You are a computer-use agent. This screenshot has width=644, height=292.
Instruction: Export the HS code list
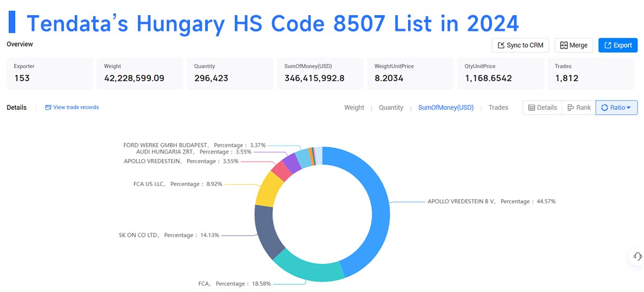617,45
